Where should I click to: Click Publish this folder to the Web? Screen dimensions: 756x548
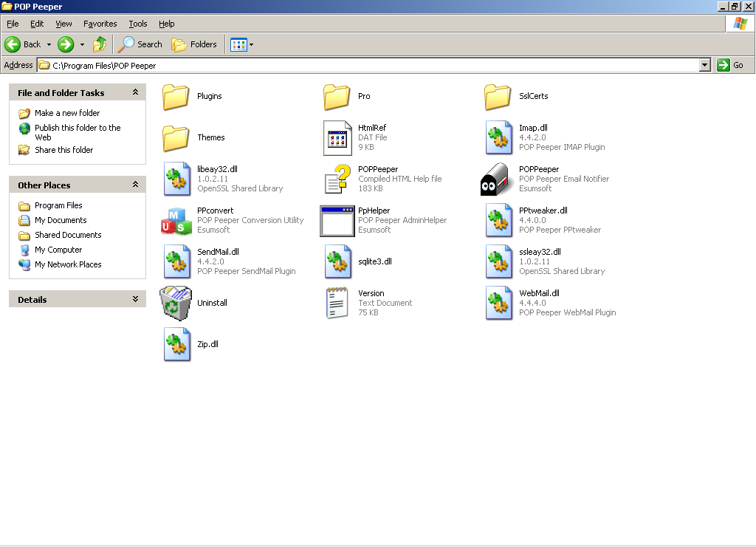pos(78,132)
